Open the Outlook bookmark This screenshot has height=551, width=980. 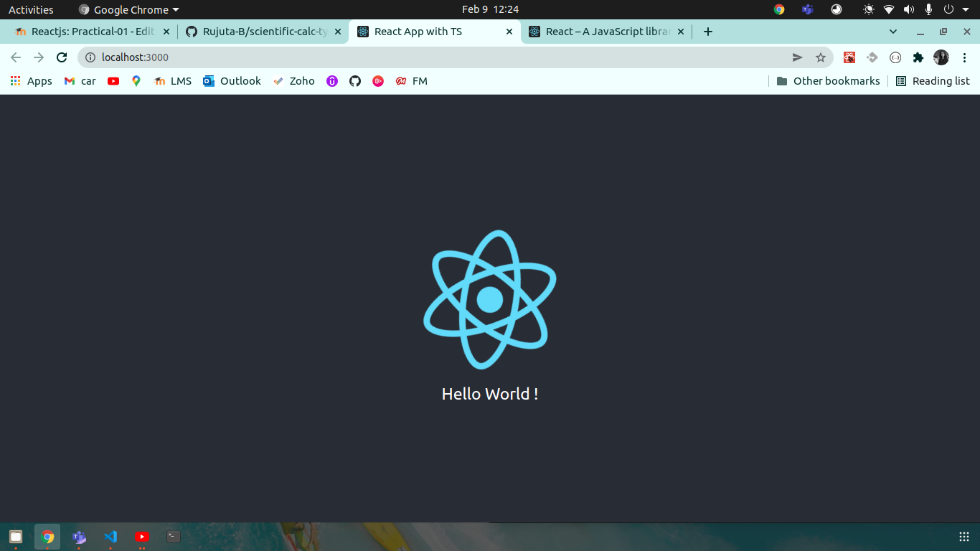pyautogui.click(x=232, y=81)
